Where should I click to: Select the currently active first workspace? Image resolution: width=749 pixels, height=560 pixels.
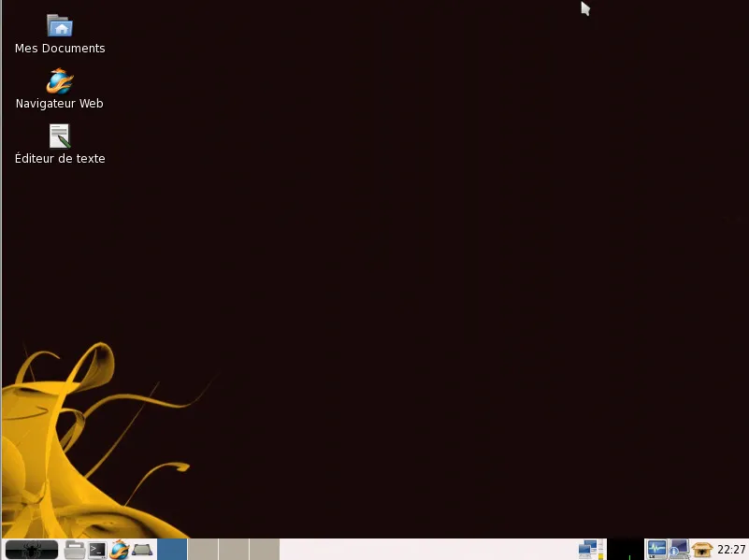172,550
